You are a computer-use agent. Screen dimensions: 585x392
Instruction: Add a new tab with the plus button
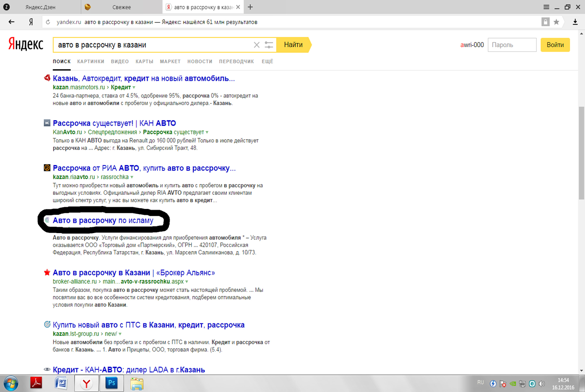click(250, 7)
